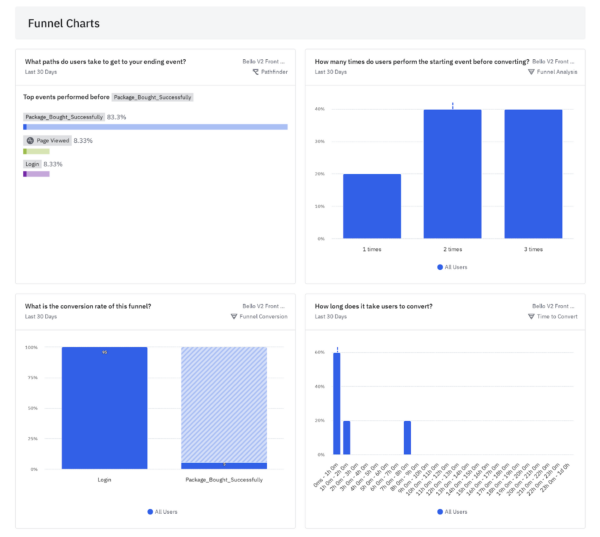Open 'How long does it take users to convert' title
This screenshot has width=600, height=537.
tap(373, 306)
